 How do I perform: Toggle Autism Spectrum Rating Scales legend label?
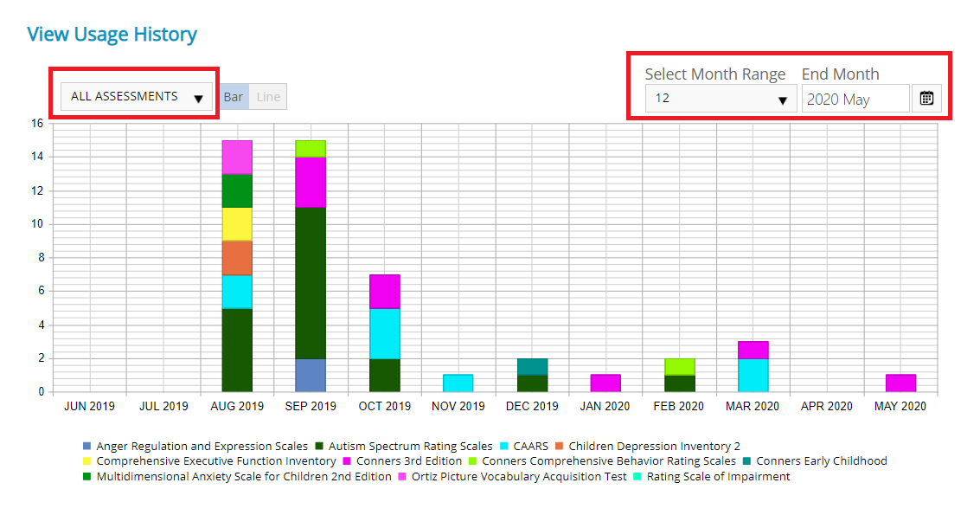tap(410, 446)
